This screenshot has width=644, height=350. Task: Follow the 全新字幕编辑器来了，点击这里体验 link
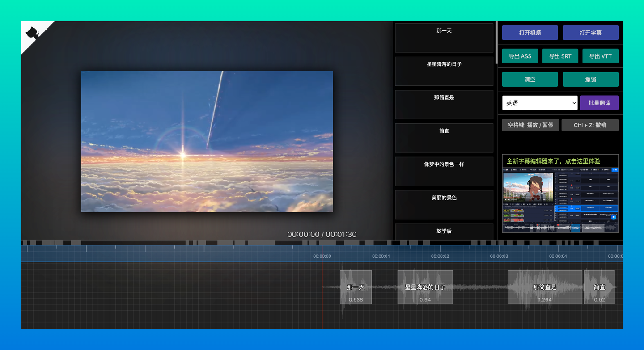pyautogui.click(x=553, y=161)
